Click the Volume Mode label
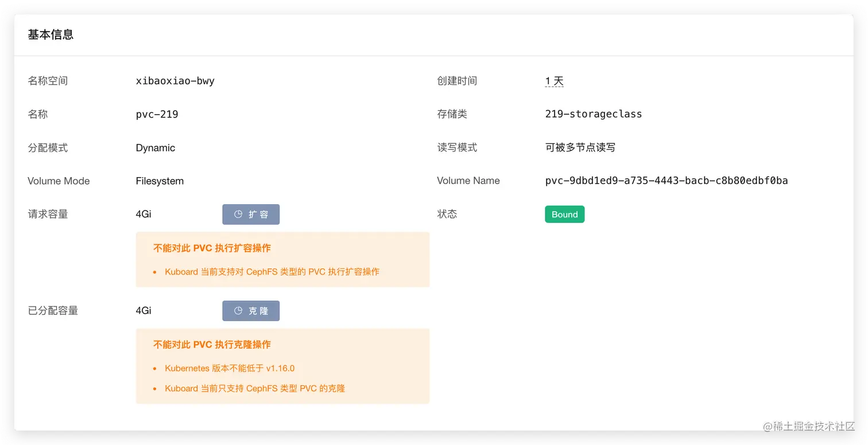Image resolution: width=868 pixels, height=445 pixels. pos(59,181)
